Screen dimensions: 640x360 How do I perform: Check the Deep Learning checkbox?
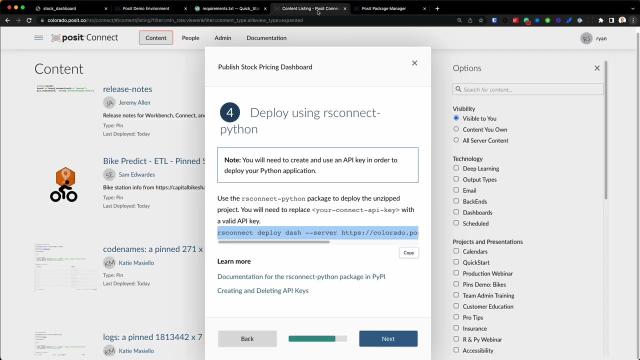[x=456, y=168]
